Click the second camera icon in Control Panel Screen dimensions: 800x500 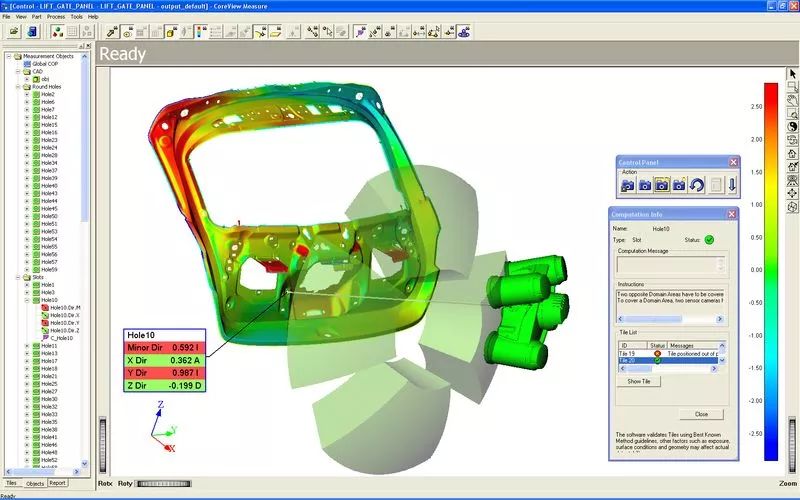[645, 185]
